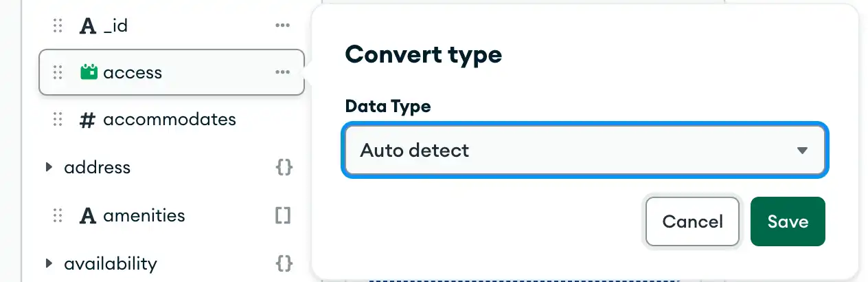The width and height of the screenshot is (868, 282).
Task: Click the drag handle beside amenities field
Action: click(x=58, y=215)
